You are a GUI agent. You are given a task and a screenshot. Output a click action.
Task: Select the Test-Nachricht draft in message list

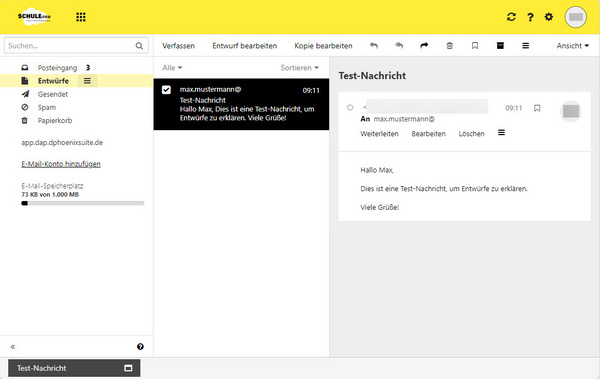tap(241, 104)
